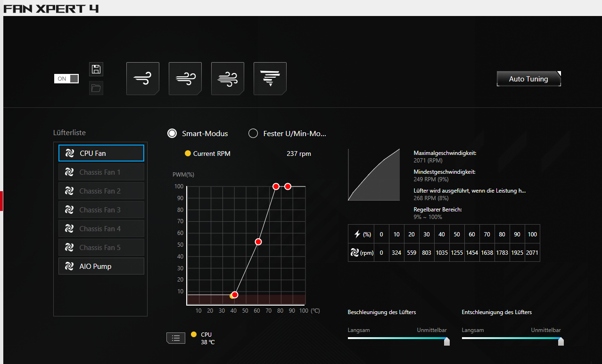Click the Beschleunigung des Lüfters slider handle
602x364 pixels.
[447, 341]
